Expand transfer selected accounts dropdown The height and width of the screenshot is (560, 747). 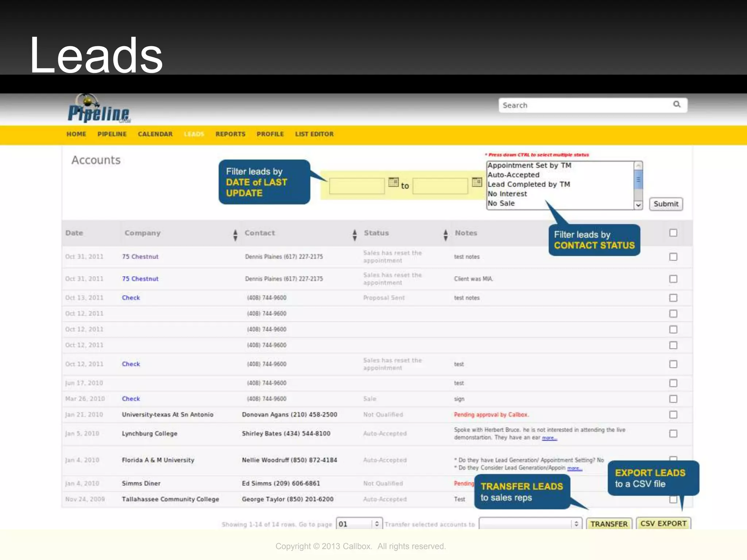point(530,524)
